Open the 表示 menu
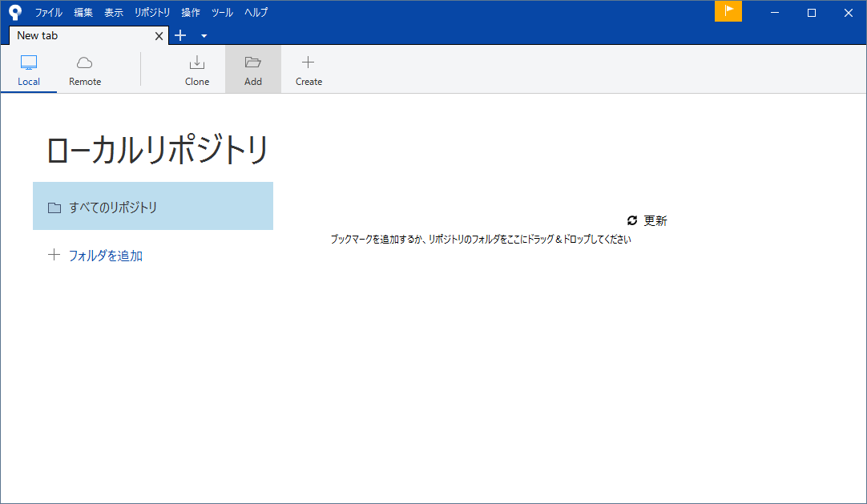Image resolution: width=867 pixels, height=504 pixels. click(113, 12)
